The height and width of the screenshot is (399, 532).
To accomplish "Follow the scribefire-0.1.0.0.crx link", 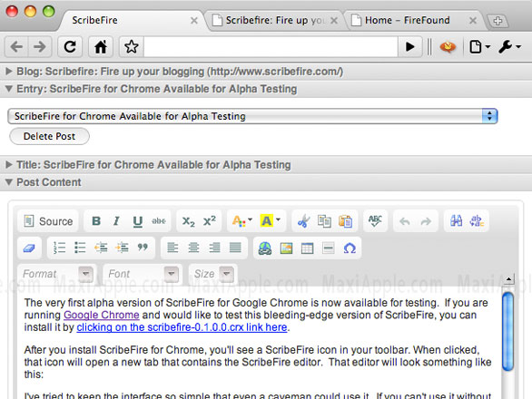I will click(182, 327).
